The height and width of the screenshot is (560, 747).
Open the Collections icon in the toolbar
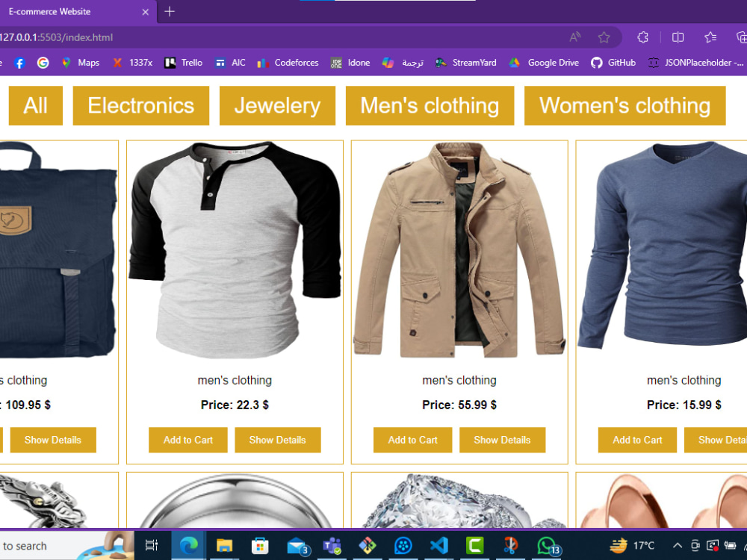pyautogui.click(x=740, y=37)
